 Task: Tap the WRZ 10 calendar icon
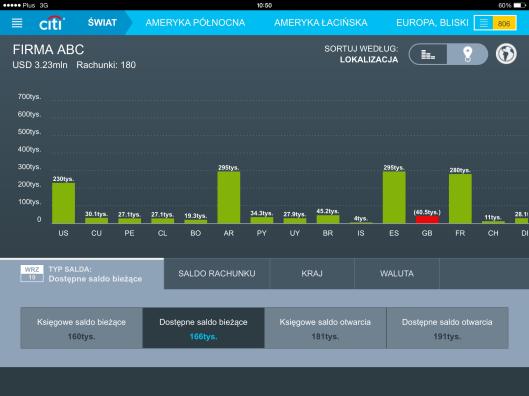click(32, 273)
